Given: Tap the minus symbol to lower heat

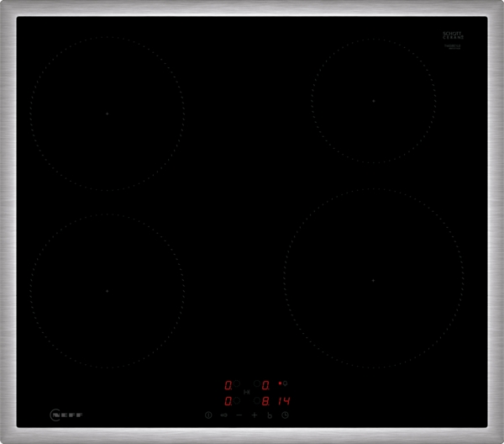Looking at the screenshot, I should tap(239, 415).
